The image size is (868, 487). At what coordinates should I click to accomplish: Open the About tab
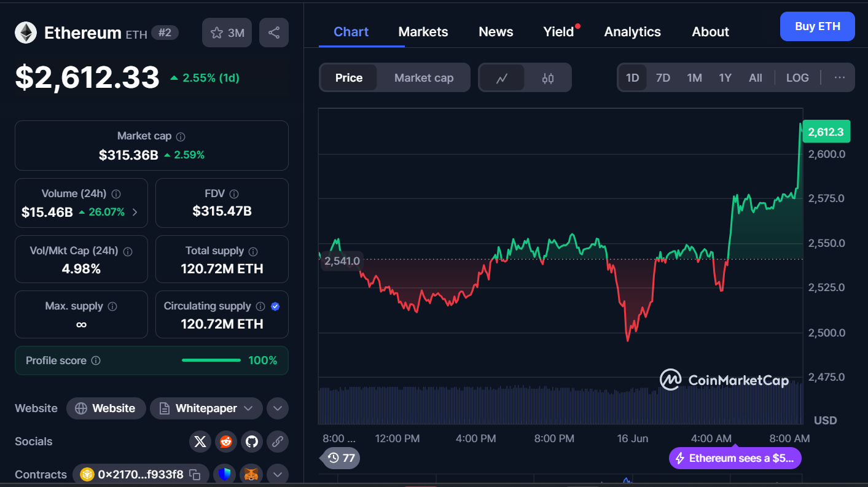point(710,32)
